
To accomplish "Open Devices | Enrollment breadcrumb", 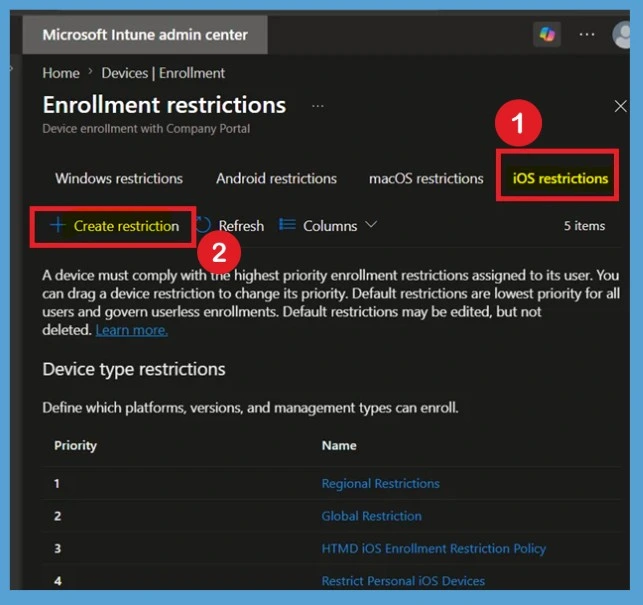I will click(x=163, y=73).
